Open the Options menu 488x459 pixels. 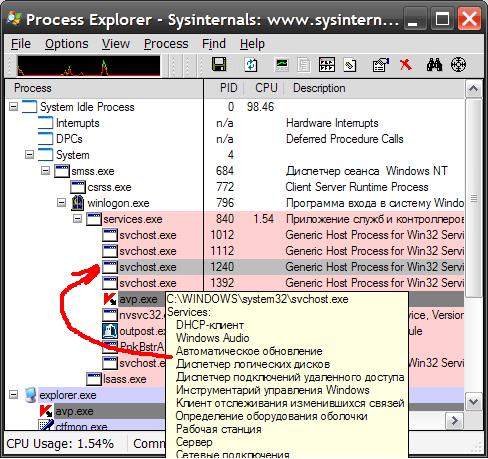point(67,44)
